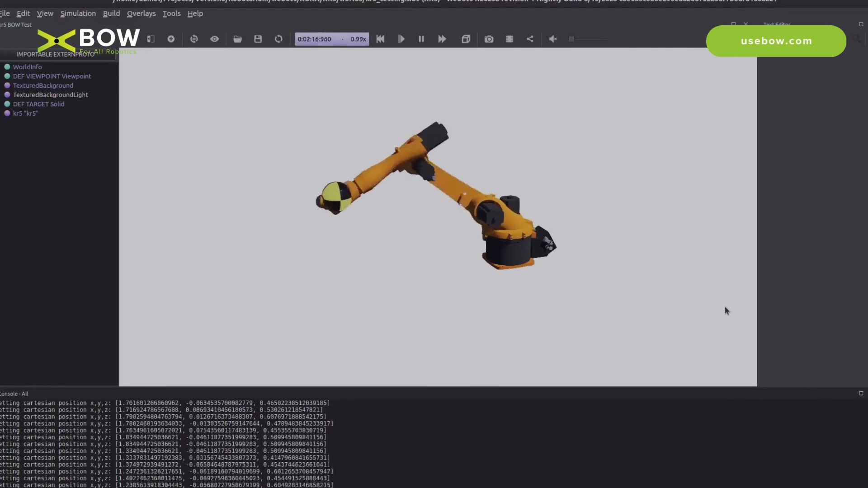Restore viewpoint with the toolbar icon
The height and width of the screenshot is (488, 868).
[194, 39]
